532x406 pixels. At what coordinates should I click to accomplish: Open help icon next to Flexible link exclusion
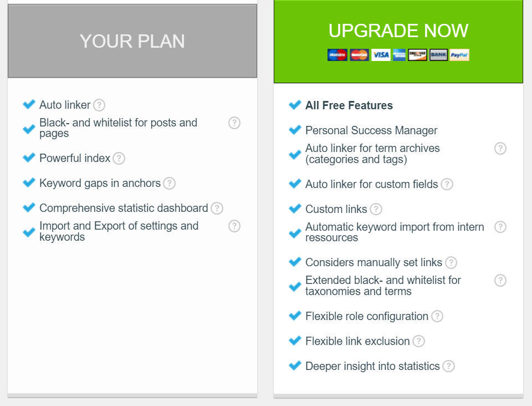419,341
